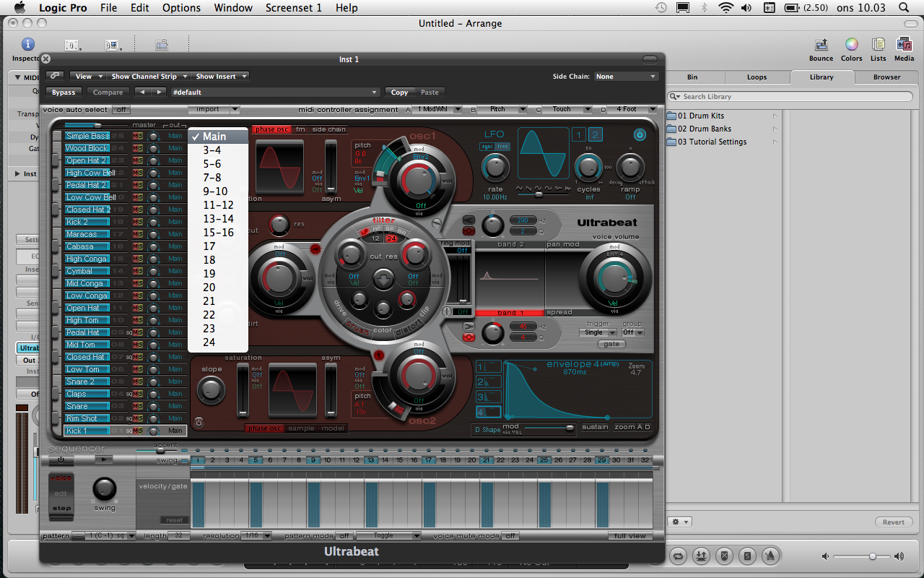The height and width of the screenshot is (578, 924).
Task: Open the resolution 1/16 dropdown
Action: coord(256,536)
